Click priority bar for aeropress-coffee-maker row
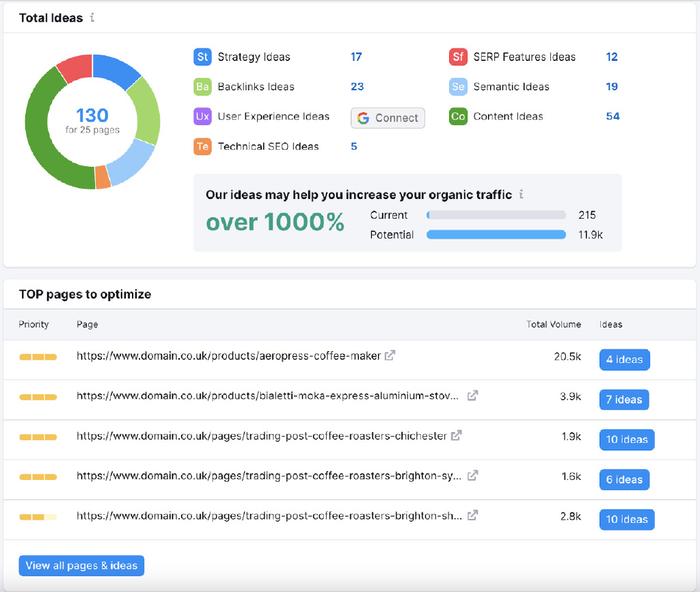 38,357
